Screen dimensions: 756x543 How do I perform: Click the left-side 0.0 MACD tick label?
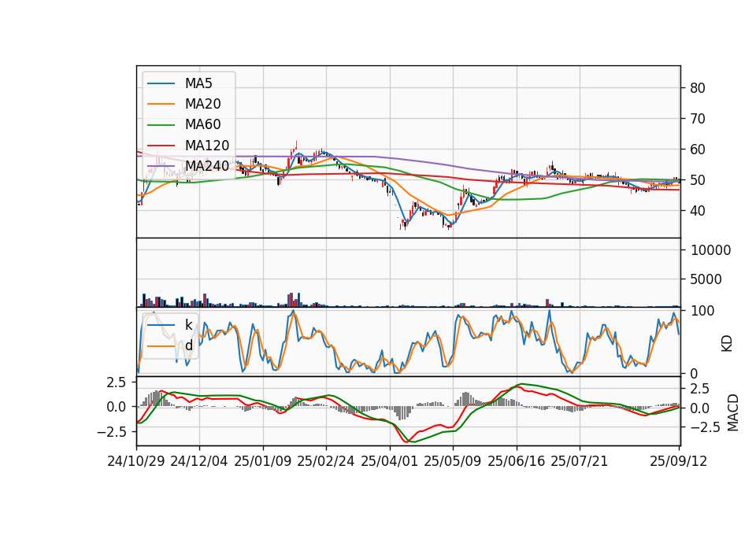[x=117, y=407]
